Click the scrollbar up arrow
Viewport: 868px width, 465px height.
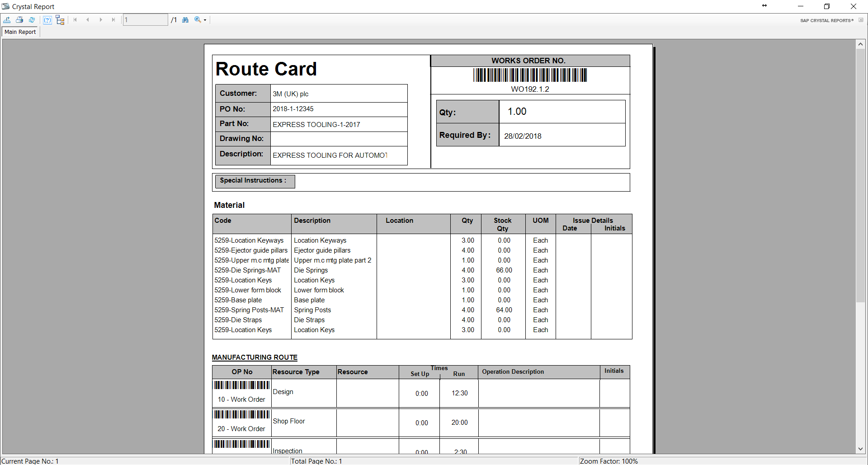pos(860,44)
